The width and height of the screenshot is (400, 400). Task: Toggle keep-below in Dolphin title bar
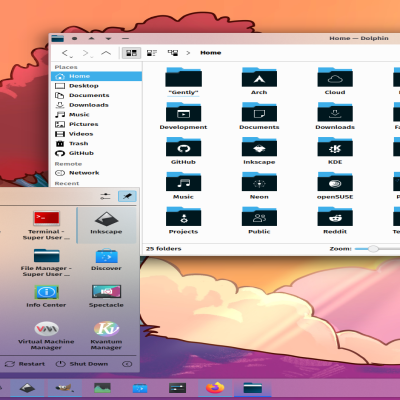click(x=108, y=39)
